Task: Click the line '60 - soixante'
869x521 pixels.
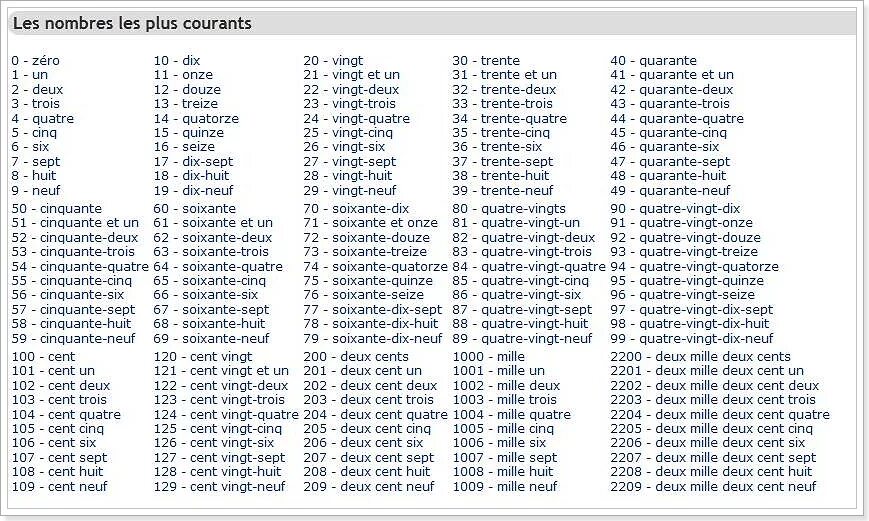Action: coord(195,208)
